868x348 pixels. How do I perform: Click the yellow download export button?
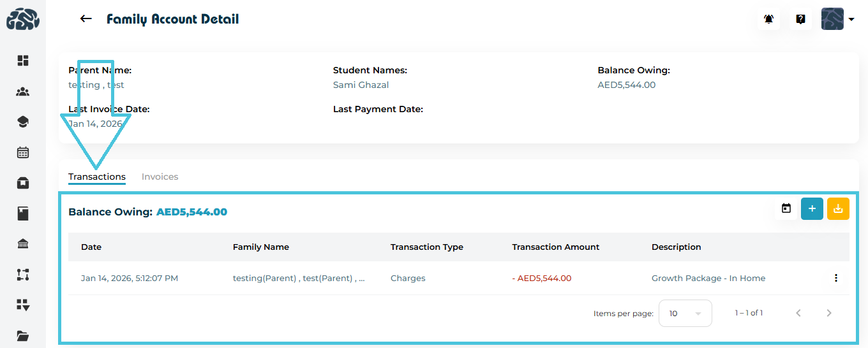pos(838,208)
